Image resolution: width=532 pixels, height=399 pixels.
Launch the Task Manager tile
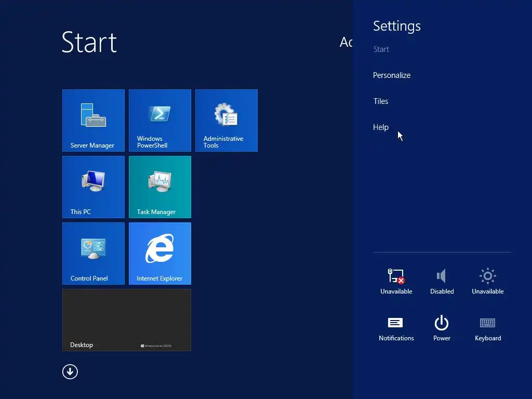[160, 187]
